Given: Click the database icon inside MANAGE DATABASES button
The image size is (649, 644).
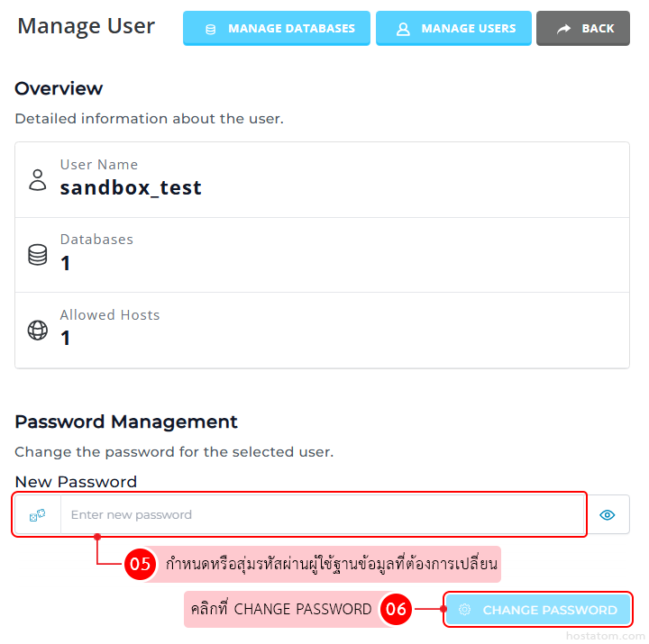Looking at the screenshot, I should (211, 29).
